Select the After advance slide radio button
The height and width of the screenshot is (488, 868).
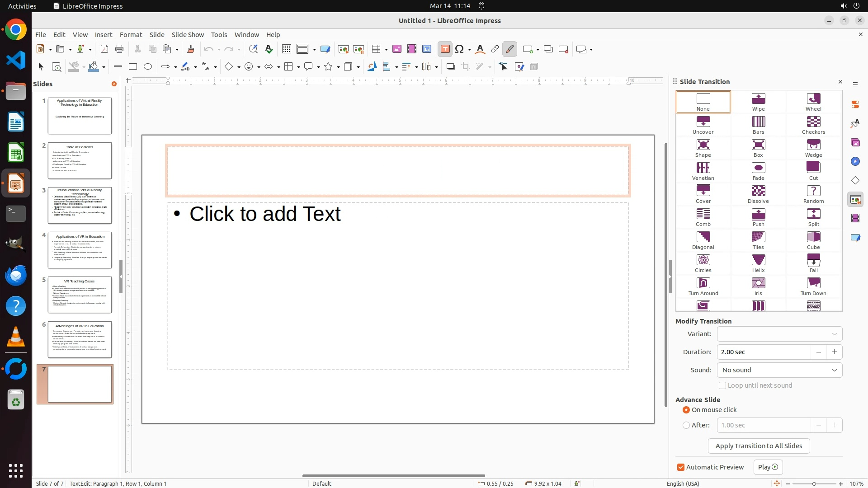tap(686, 425)
